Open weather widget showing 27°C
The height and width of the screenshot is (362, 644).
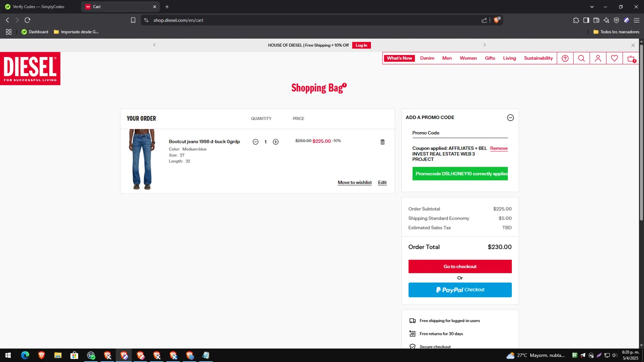[x=536, y=355]
